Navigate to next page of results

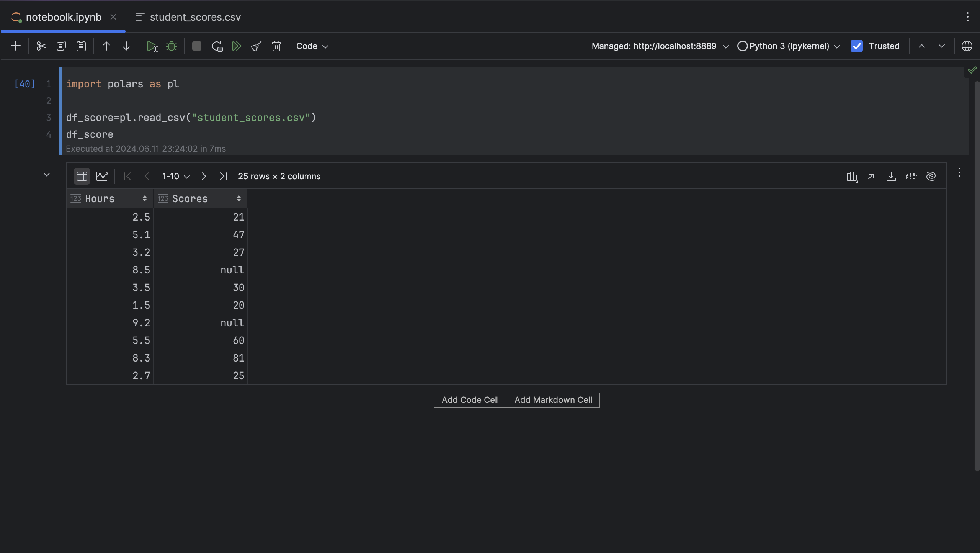[203, 177]
